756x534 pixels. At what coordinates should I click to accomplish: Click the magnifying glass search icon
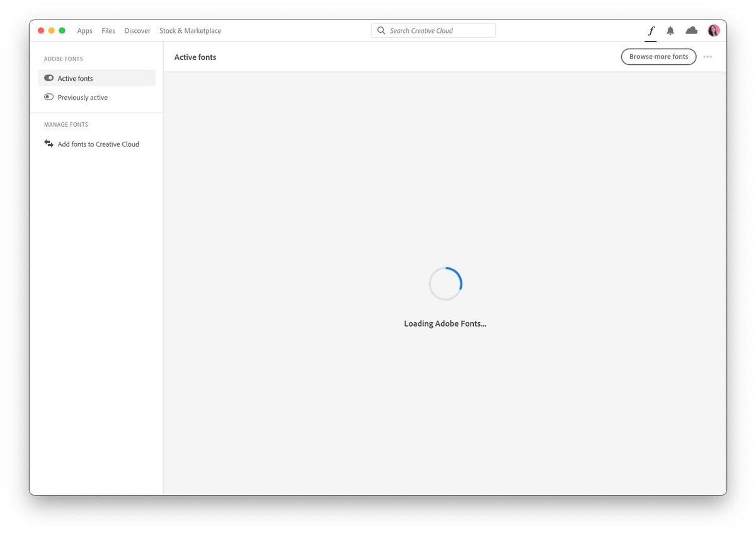[x=381, y=30]
